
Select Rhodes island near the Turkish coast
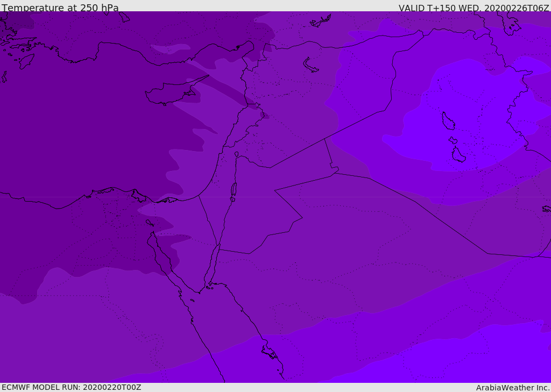[26, 61]
